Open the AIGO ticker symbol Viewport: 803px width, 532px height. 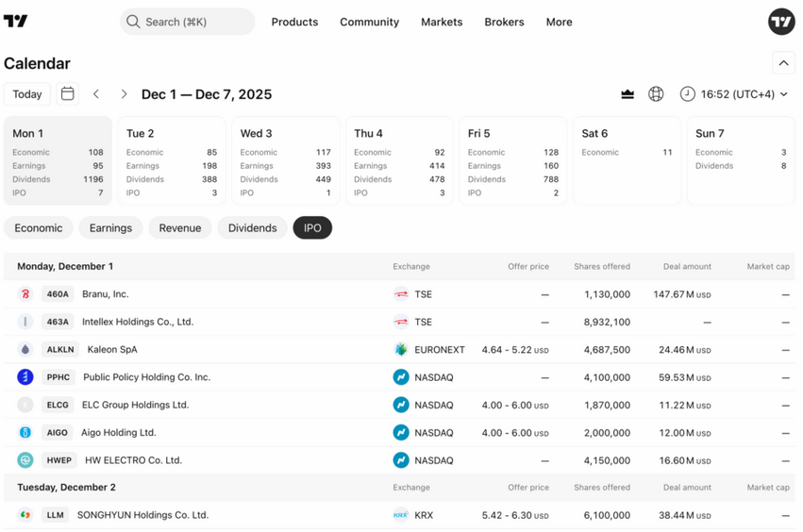[57, 432]
